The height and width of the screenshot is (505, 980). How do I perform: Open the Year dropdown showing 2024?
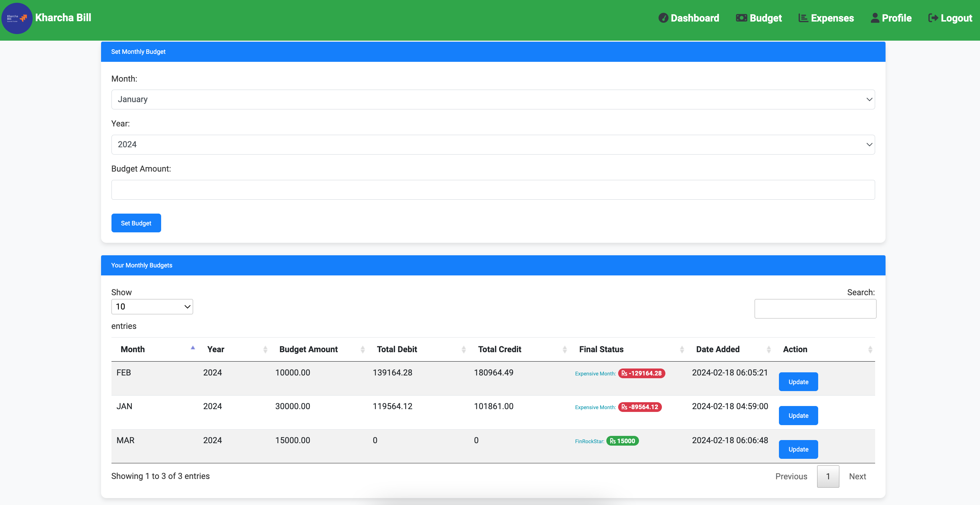tap(493, 144)
